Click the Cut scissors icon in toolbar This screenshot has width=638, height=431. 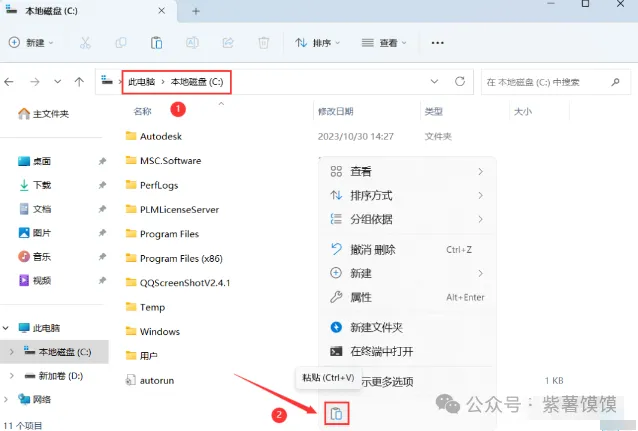click(x=85, y=43)
